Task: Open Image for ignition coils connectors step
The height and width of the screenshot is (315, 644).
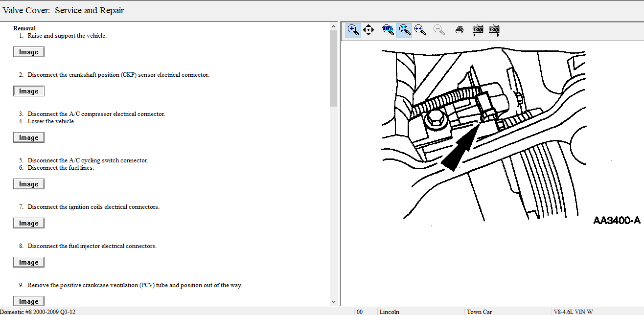Action: point(29,224)
